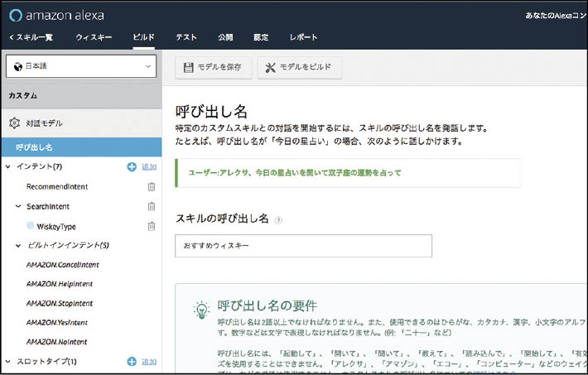Screen dimensions: 588x375
Task: Click the おすすめウィスキー invocation name field
Action: click(303, 246)
